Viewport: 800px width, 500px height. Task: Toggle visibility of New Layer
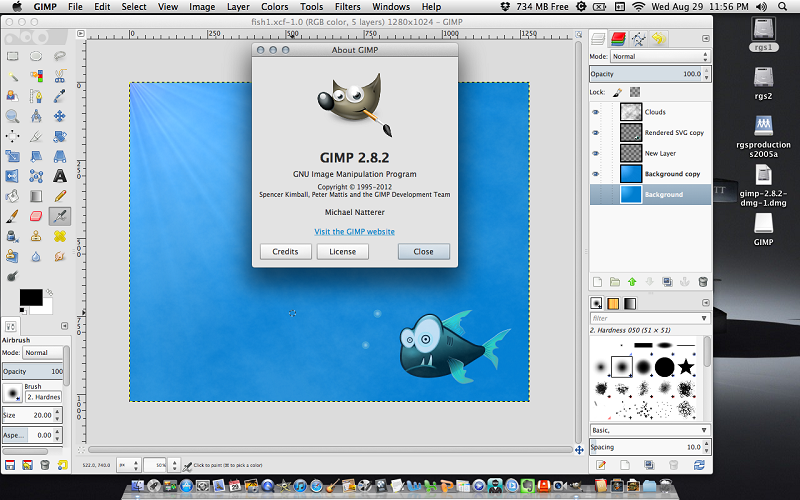tap(595, 153)
